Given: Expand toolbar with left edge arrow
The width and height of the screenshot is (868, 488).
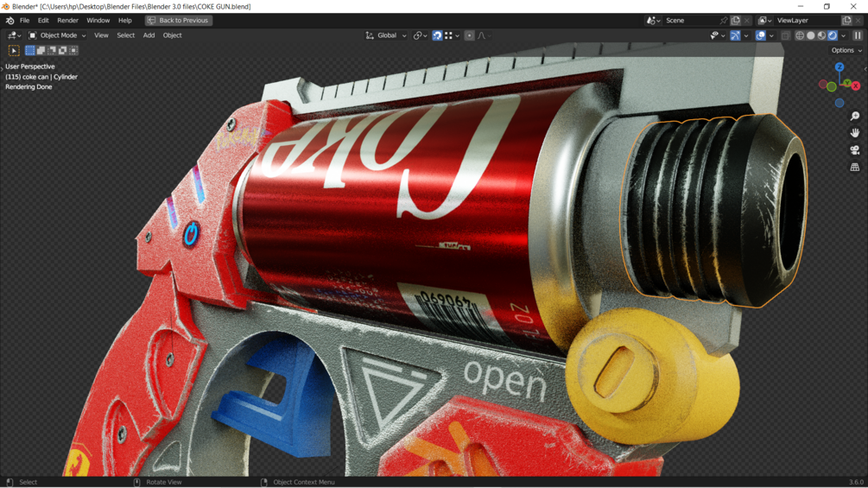Looking at the screenshot, I should click(x=3, y=69).
